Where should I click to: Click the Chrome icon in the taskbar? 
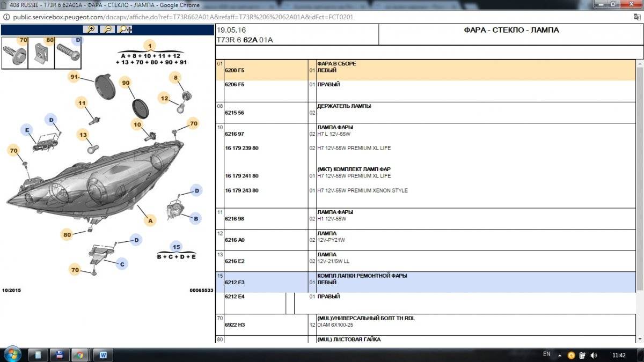[x=79, y=354]
